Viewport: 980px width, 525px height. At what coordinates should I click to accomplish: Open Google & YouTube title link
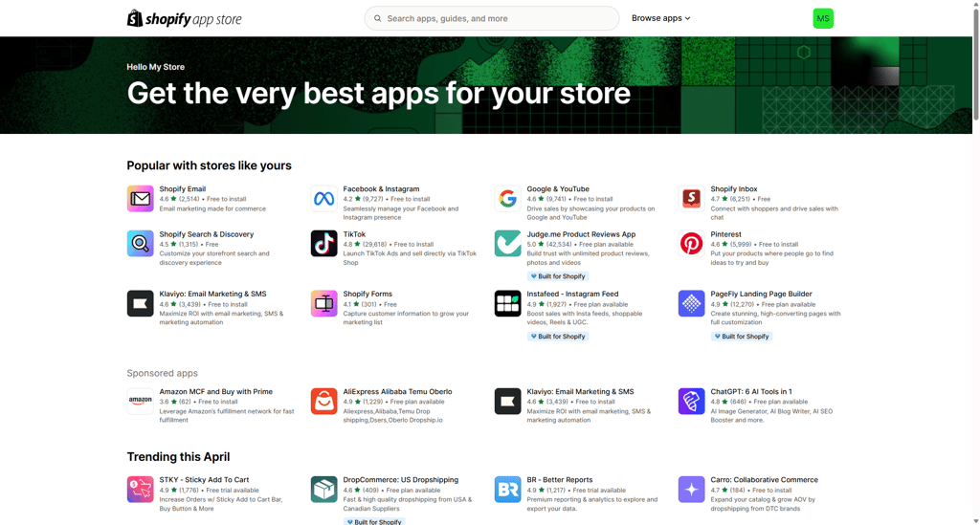(x=558, y=189)
